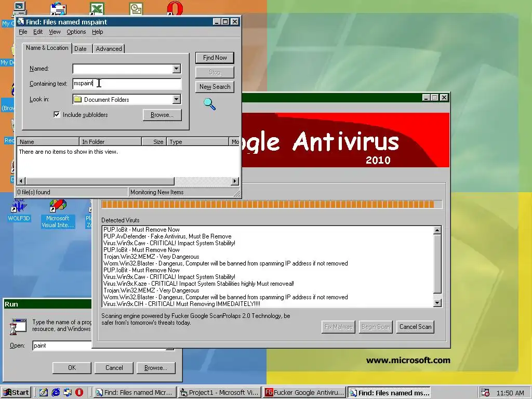Viewport: 532px width, 399px height.
Task: Launch Outlook Express from quick launch
Action: click(x=67, y=393)
